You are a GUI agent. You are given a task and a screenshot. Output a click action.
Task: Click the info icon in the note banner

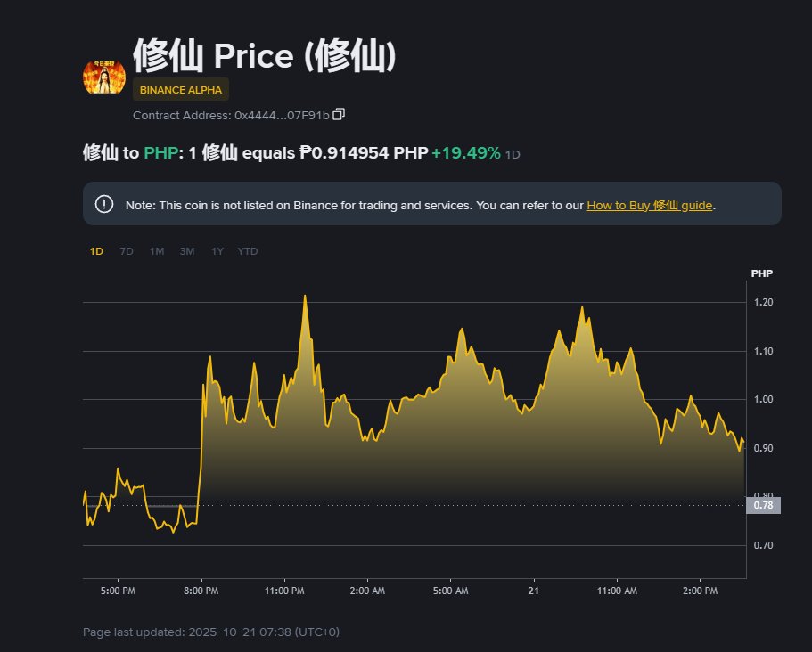coord(104,204)
